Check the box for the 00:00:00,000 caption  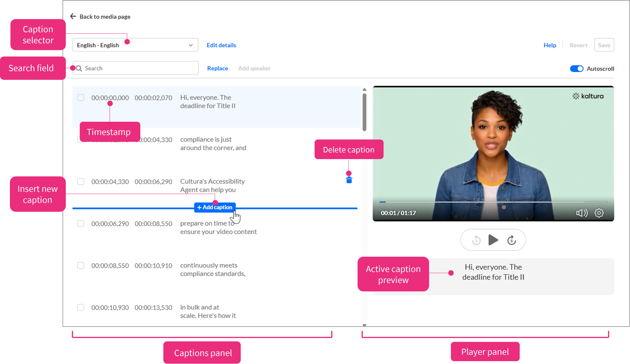click(81, 98)
